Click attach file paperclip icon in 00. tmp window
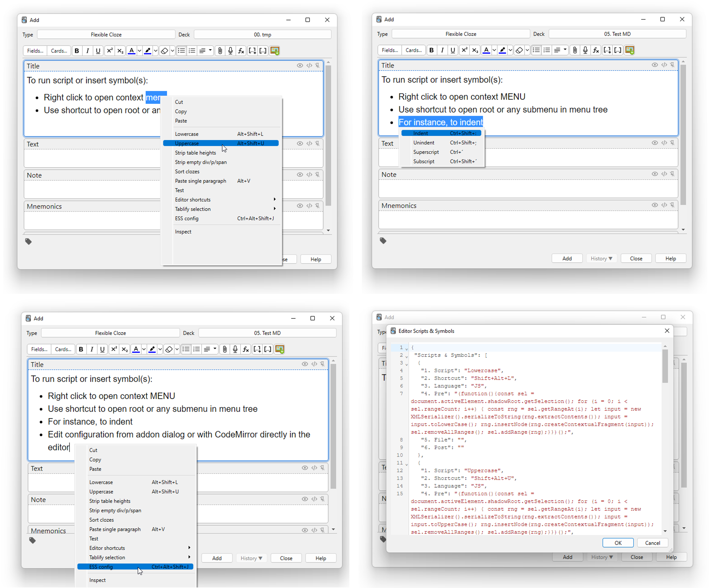709x588 pixels. pos(220,51)
